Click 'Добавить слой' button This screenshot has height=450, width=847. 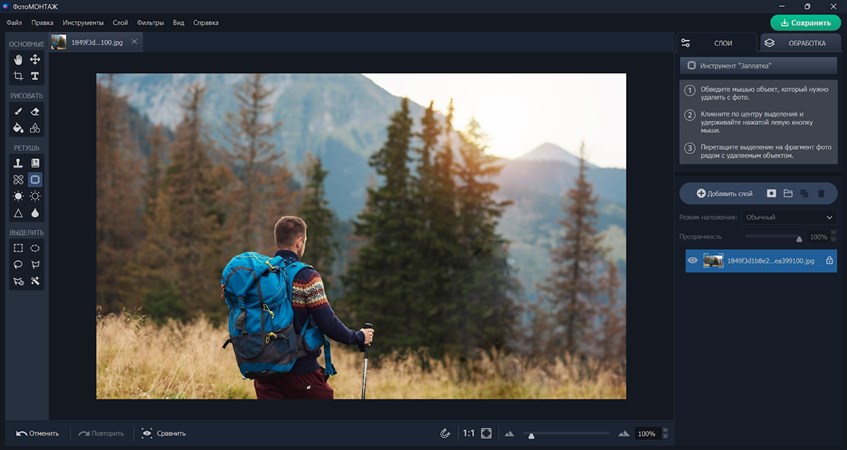(724, 193)
